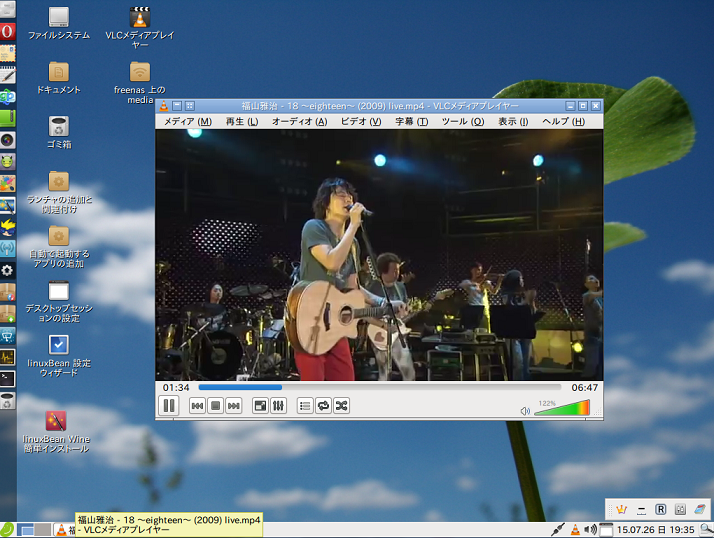
Task: Select the ランチャの追加と関連付け desktop folder
Action: (59, 192)
